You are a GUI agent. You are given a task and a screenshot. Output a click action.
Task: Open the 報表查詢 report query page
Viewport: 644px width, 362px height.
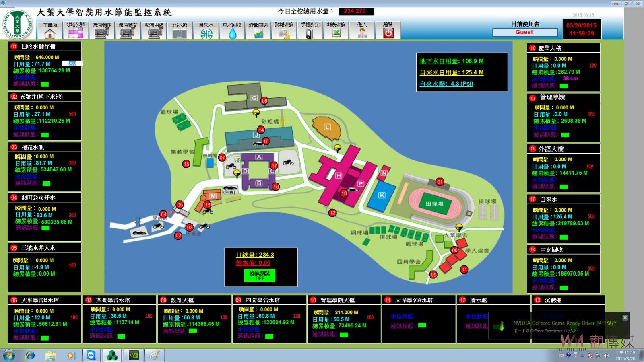336,30
